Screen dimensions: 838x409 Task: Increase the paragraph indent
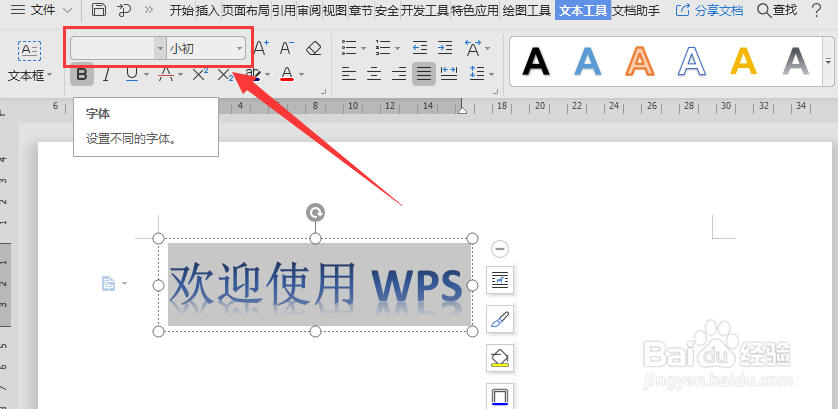pyautogui.click(x=445, y=48)
